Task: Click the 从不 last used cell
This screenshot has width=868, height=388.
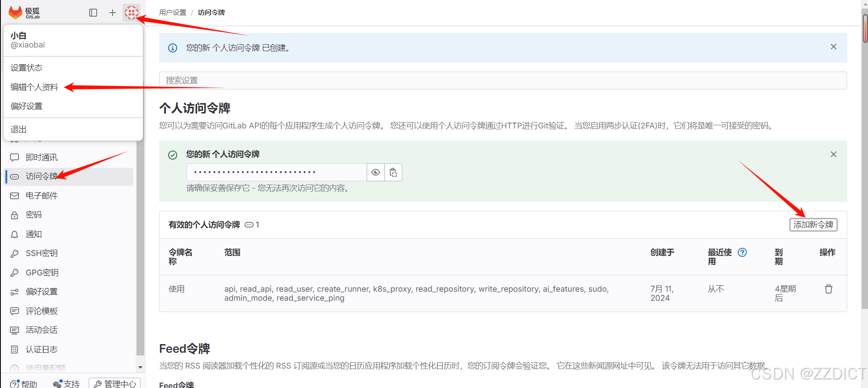Action: coord(716,289)
